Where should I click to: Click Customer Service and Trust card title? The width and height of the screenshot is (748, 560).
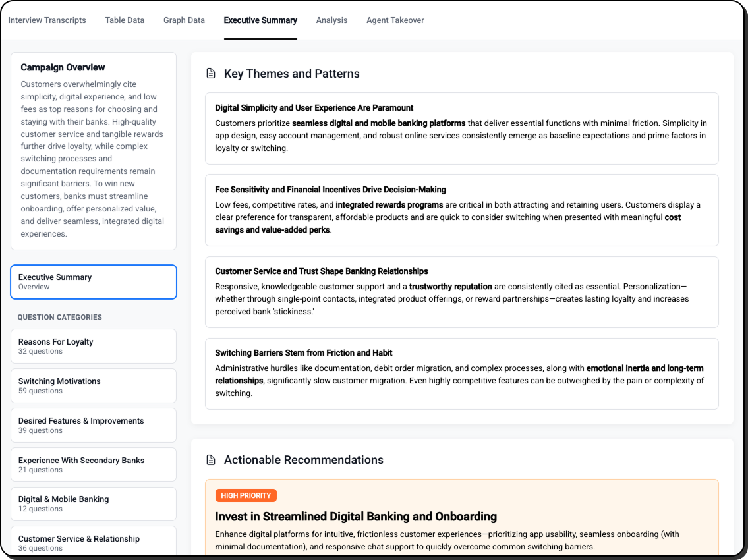pyautogui.click(x=322, y=271)
